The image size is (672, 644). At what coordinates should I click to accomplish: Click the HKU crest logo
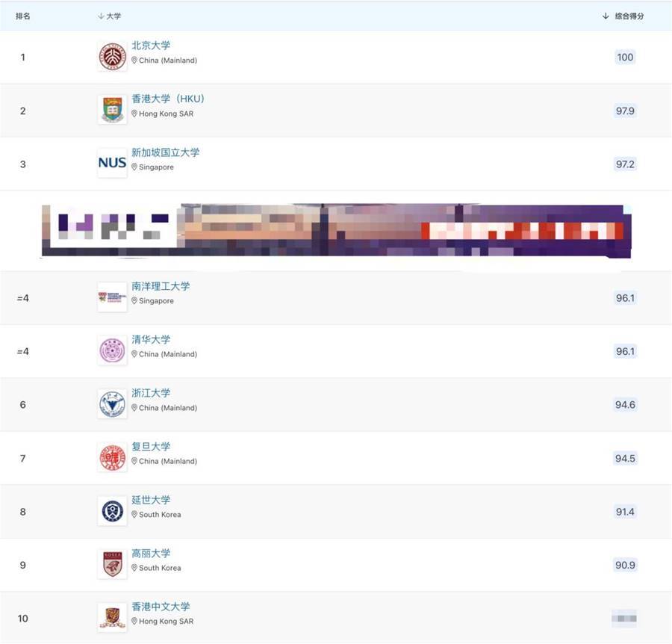[112, 110]
